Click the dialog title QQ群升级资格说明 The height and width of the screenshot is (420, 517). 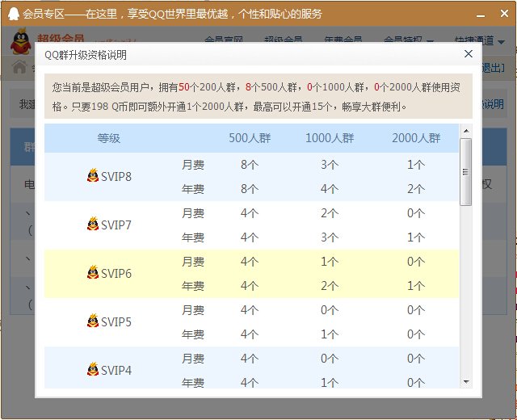(x=86, y=55)
